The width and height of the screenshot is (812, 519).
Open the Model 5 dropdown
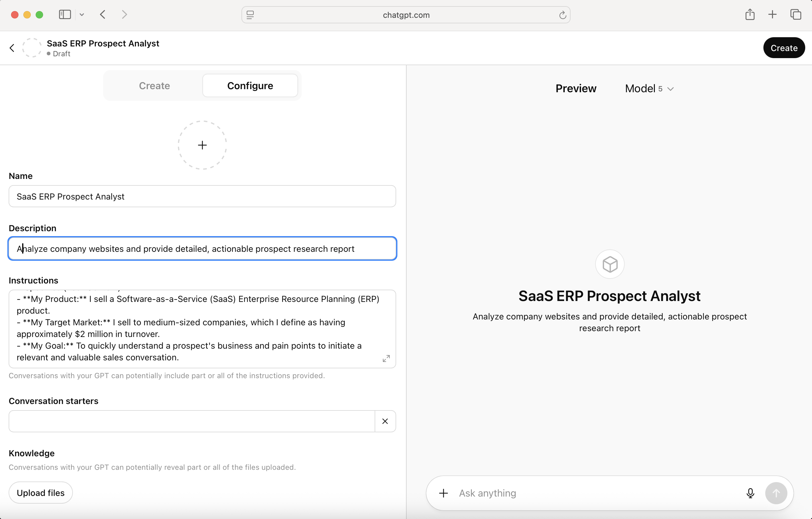(x=649, y=89)
